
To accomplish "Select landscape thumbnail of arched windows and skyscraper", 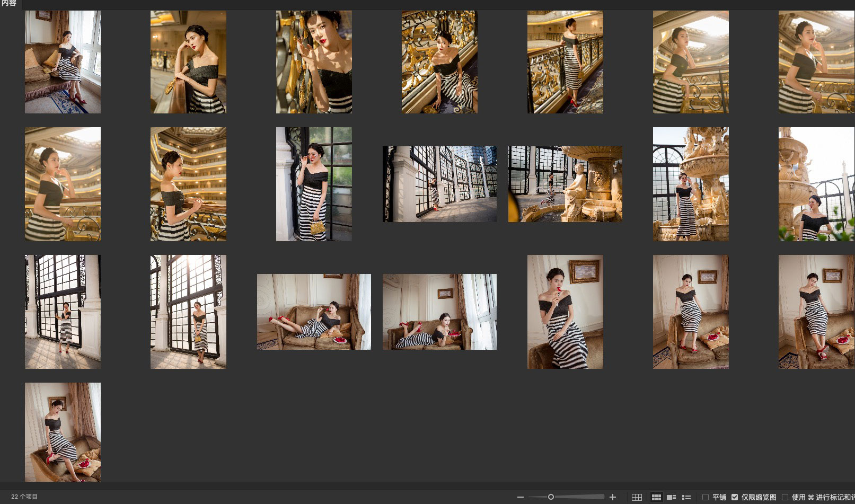I will pyautogui.click(x=439, y=184).
